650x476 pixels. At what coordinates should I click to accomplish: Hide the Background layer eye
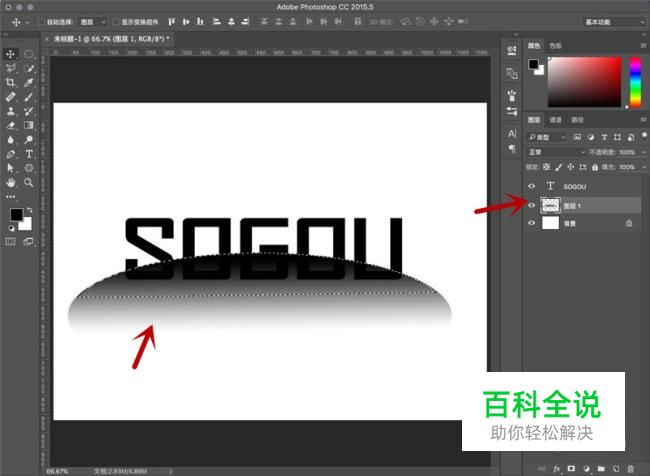(531, 223)
